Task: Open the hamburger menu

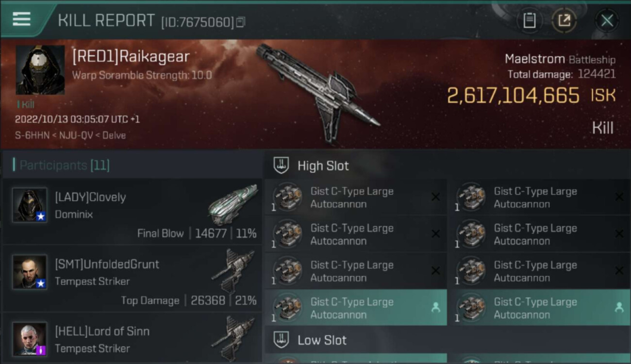Action: [22, 19]
